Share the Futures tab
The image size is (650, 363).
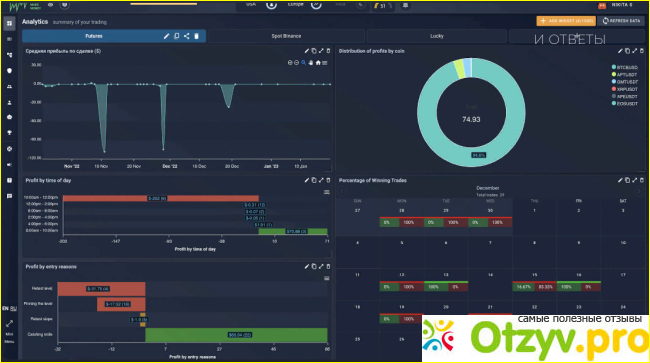click(187, 36)
